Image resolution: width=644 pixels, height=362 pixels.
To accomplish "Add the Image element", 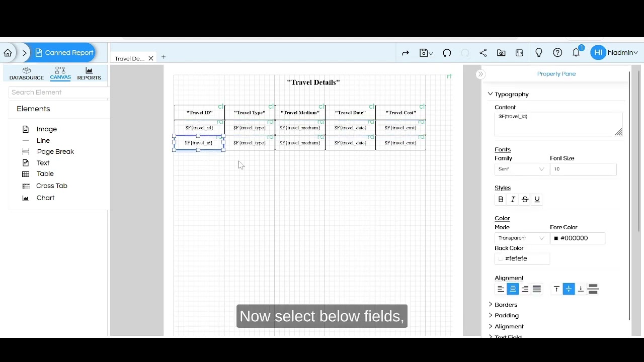I will 40,129.
